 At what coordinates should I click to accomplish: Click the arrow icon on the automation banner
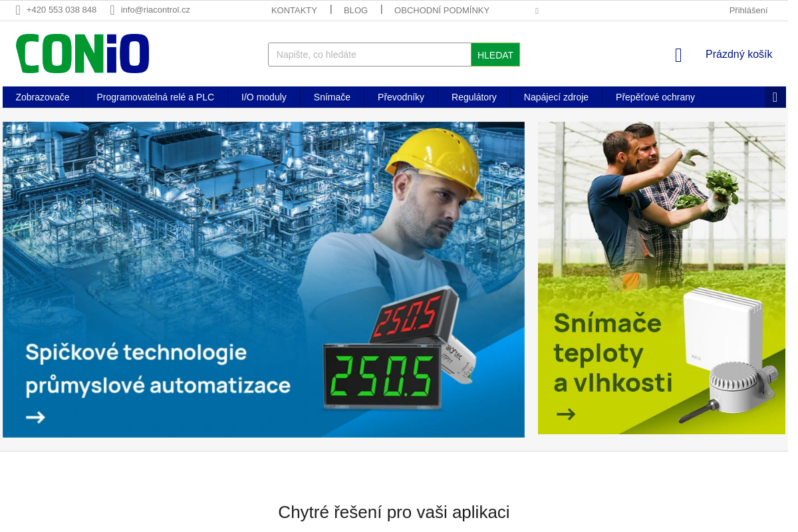point(35,417)
